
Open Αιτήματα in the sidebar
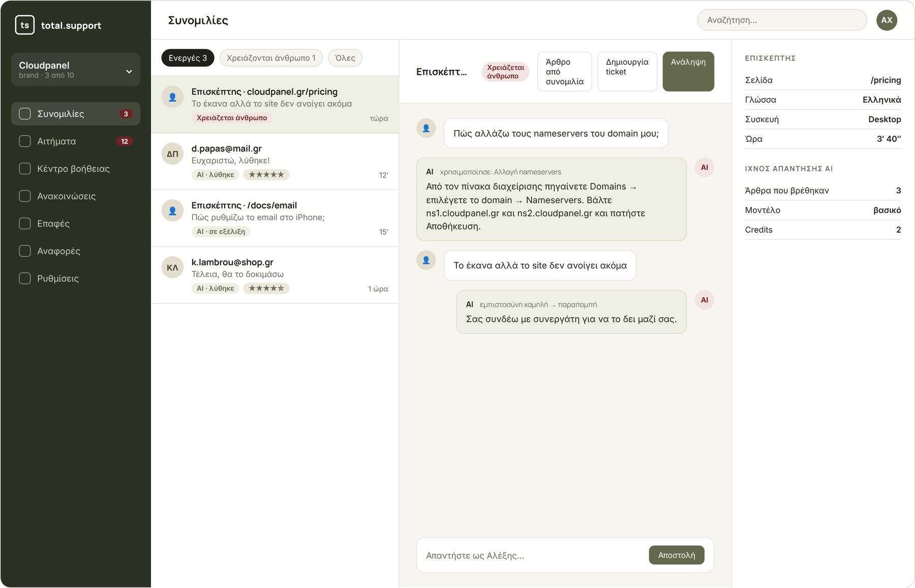[x=76, y=141]
